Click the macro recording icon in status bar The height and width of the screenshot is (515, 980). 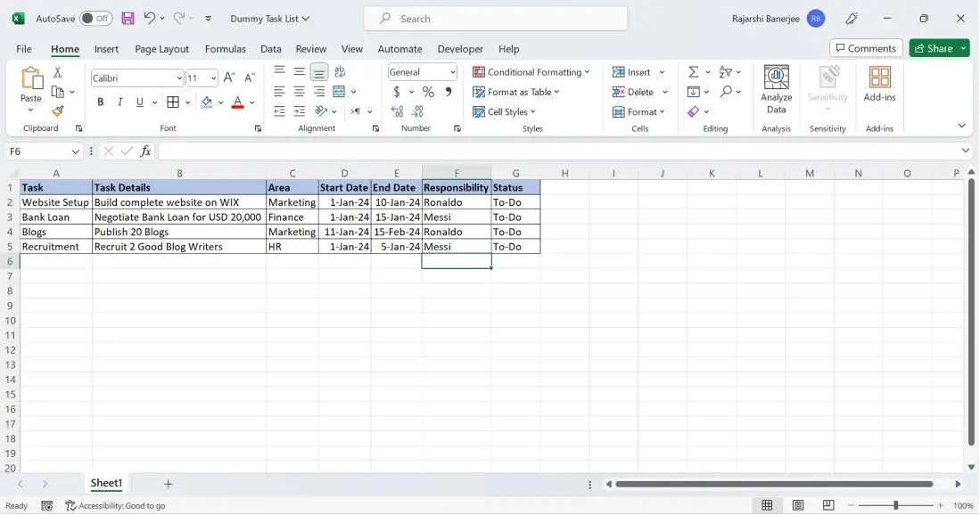pos(47,505)
